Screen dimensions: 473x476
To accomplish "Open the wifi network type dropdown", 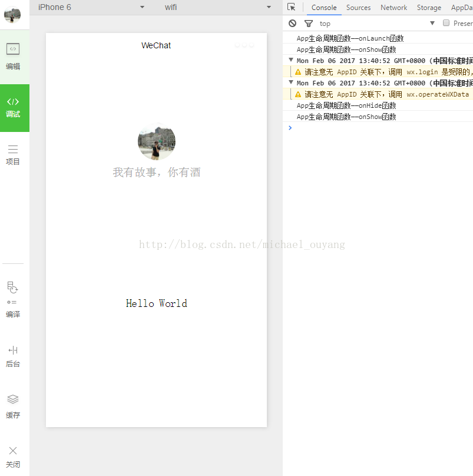I will point(217,7).
